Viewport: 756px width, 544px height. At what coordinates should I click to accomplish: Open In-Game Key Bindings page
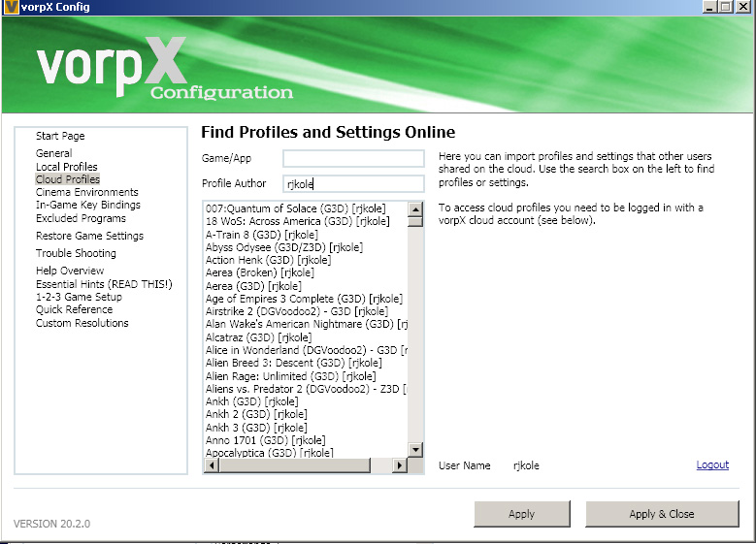point(87,205)
